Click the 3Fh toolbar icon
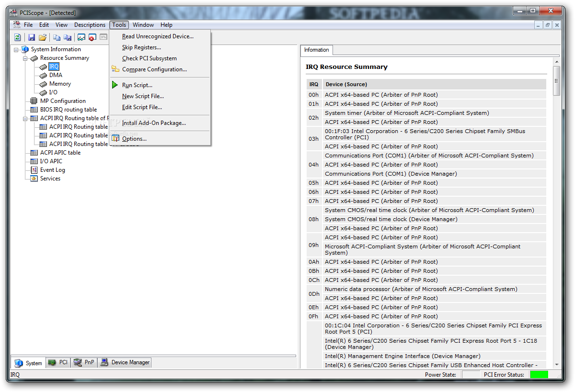This screenshot has width=575, height=392. point(103,37)
